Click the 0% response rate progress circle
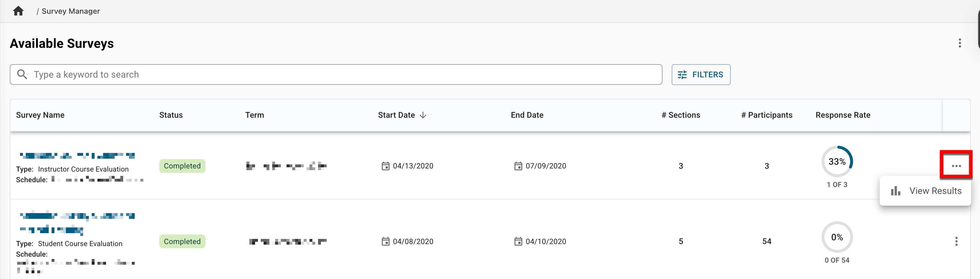Image resolution: width=980 pixels, height=279 pixels. click(x=837, y=237)
